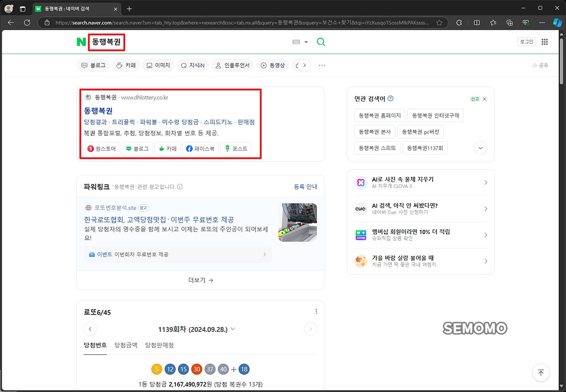
Task: Go to previous lotto round arrow
Action: pos(90,329)
